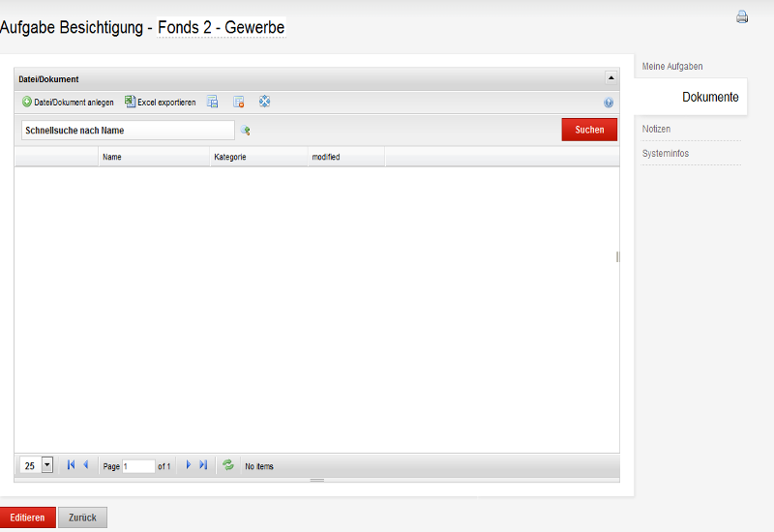Screen dimensions: 774x532
Task: Open the Systeminfos sidebar tab
Action: 666,154
